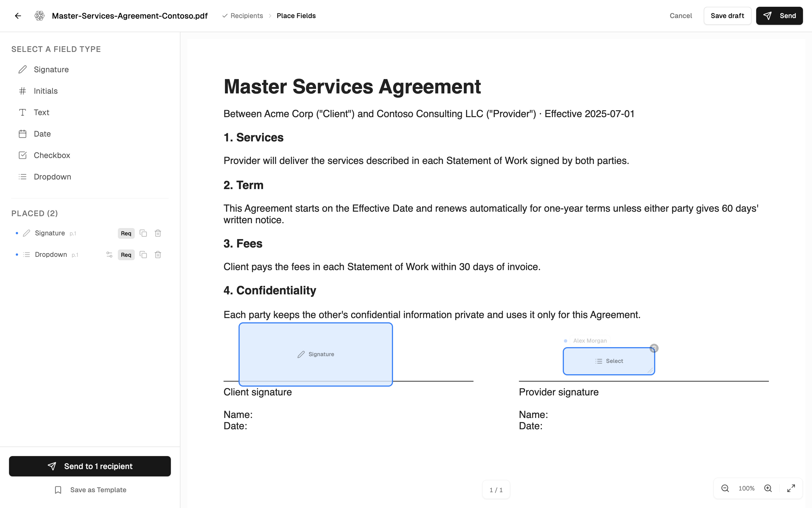The height and width of the screenshot is (508, 812).
Task: Zoom out of the document
Action: [x=725, y=489]
